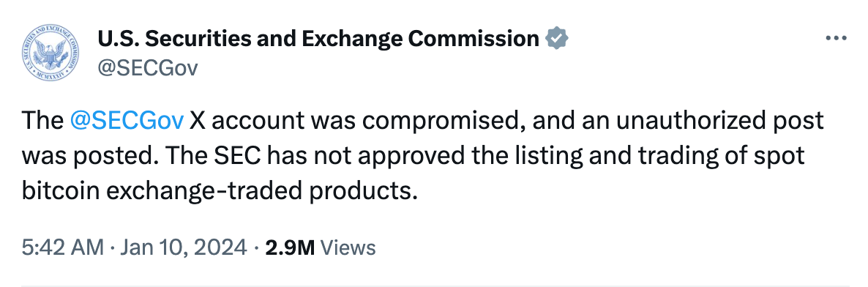Click the gray Views label
The width and height of the screenshot is (868, 287).
[348, 247]
